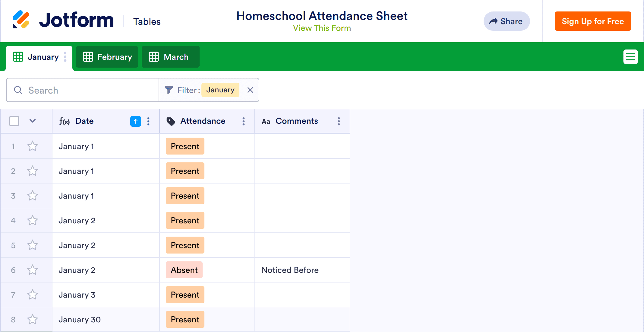This screenshot has height=332, width=644.
Task: Toggle the select-all rows checkbox
Action: click(x=14, y=121)
